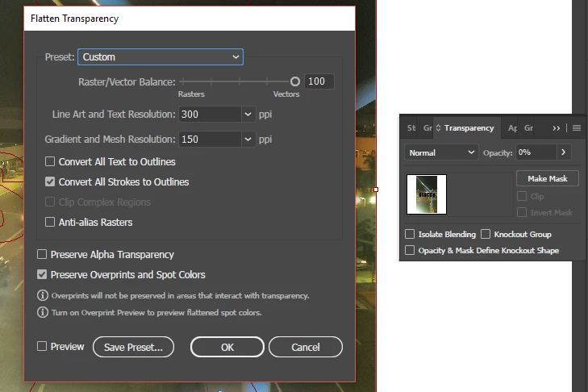Screen dimensions: 588x392
Task: Click the Opacity 0% input field
Action: pos(536,152)
